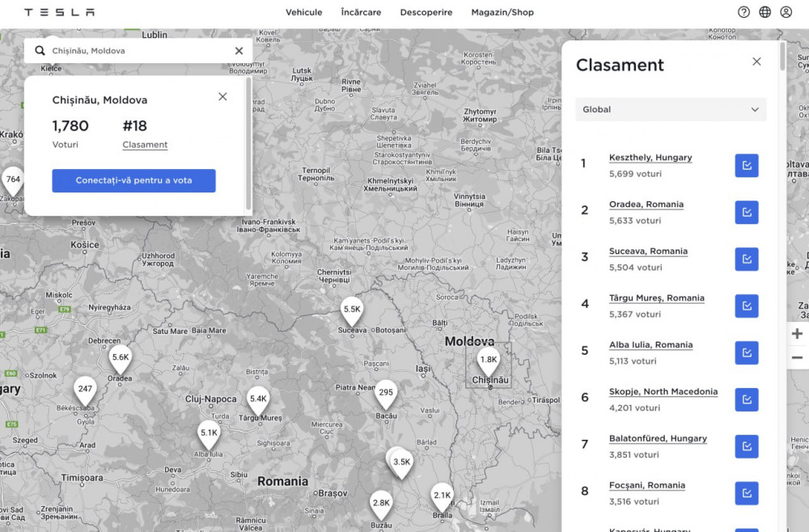The height and width of the screenshot is (532, 809).
Task: Expand the Global ranking dropdown
Action: click(x=671, y=110)
